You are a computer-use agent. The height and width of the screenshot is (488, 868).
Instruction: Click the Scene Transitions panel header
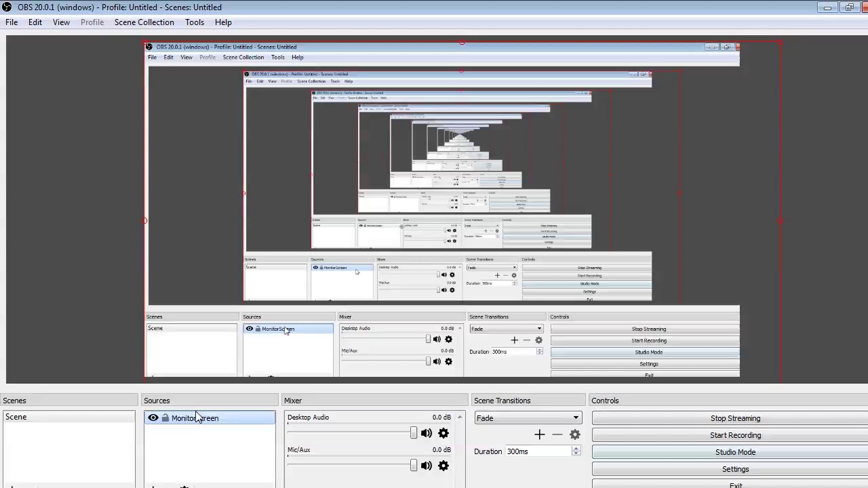528,401
